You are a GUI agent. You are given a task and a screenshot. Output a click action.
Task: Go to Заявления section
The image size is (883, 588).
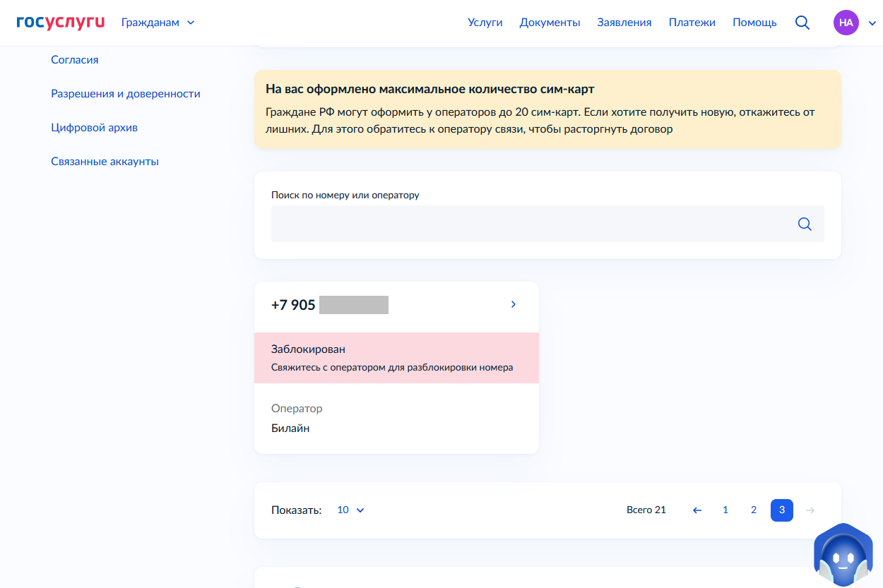point(624,23)
